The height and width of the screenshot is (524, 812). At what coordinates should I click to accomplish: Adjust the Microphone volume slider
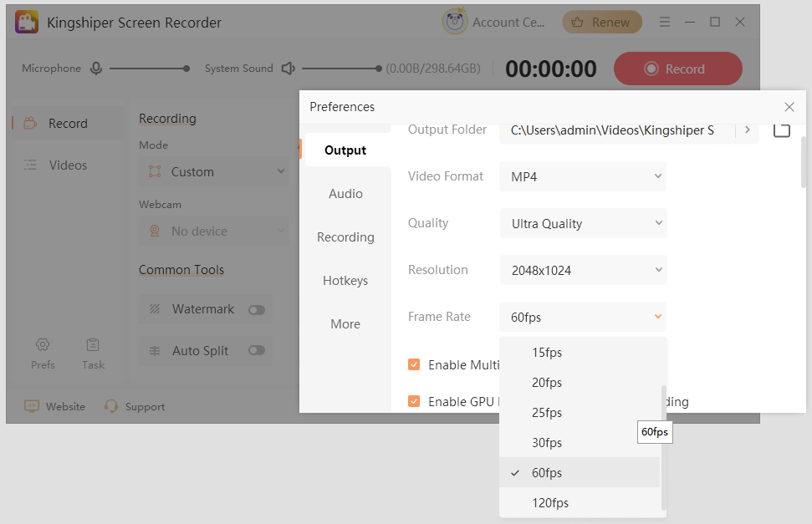click(x=150, y=69)
